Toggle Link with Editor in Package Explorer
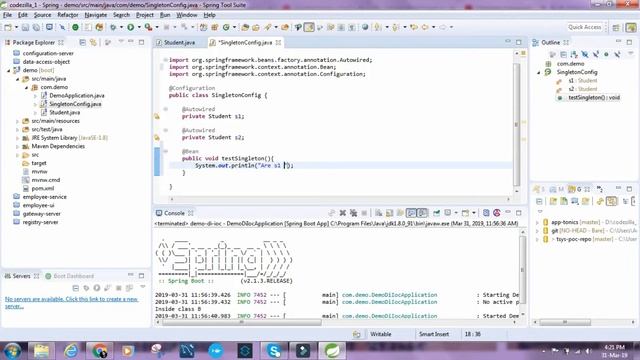This screenshot has height=360, width=640. (x=93, y=42)
